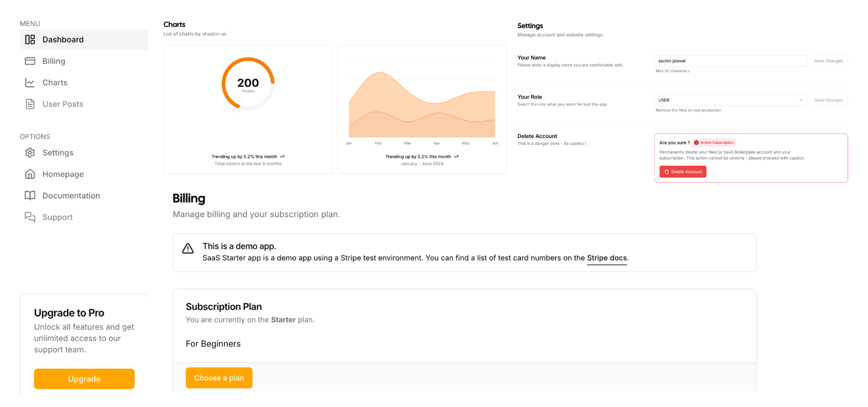Click the Your Name input field

pos(730,61)
